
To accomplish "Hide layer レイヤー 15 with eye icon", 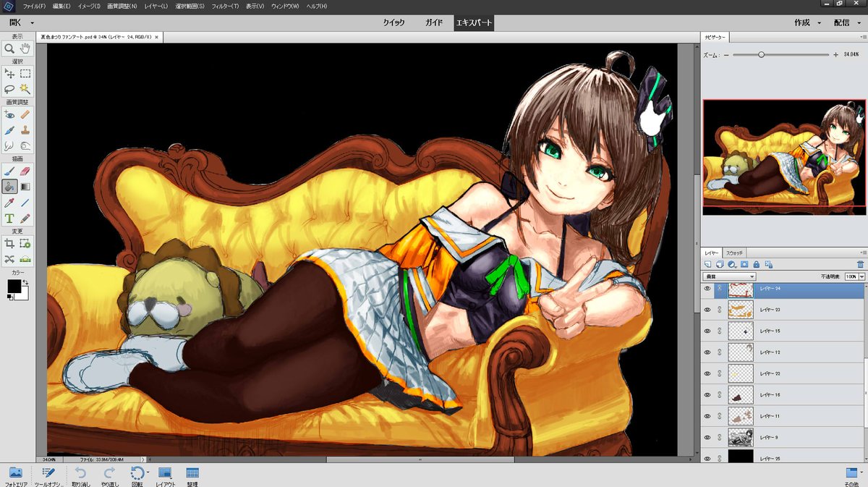I will pos(707,331).
